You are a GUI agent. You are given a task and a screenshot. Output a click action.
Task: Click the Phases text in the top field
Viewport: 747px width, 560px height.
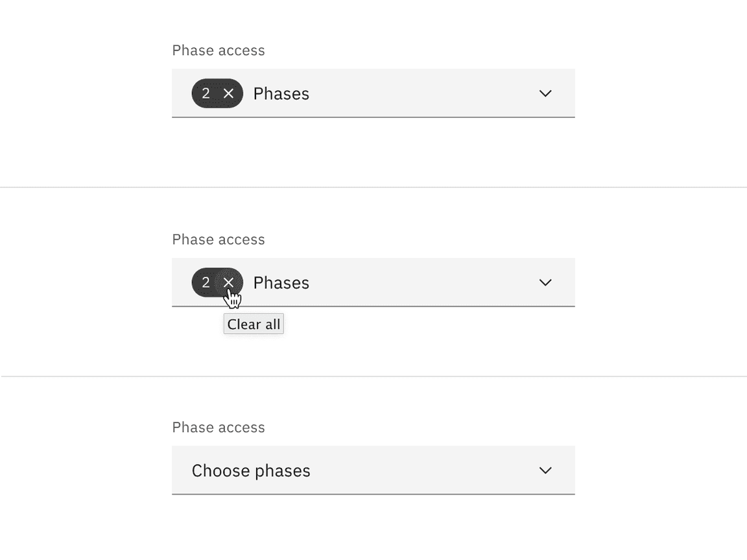[281, 93]
